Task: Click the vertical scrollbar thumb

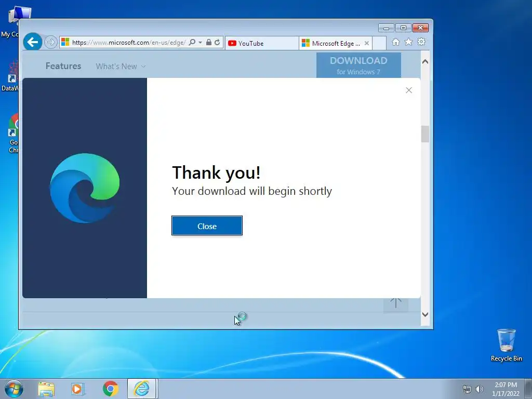Action: pos(425,134)
